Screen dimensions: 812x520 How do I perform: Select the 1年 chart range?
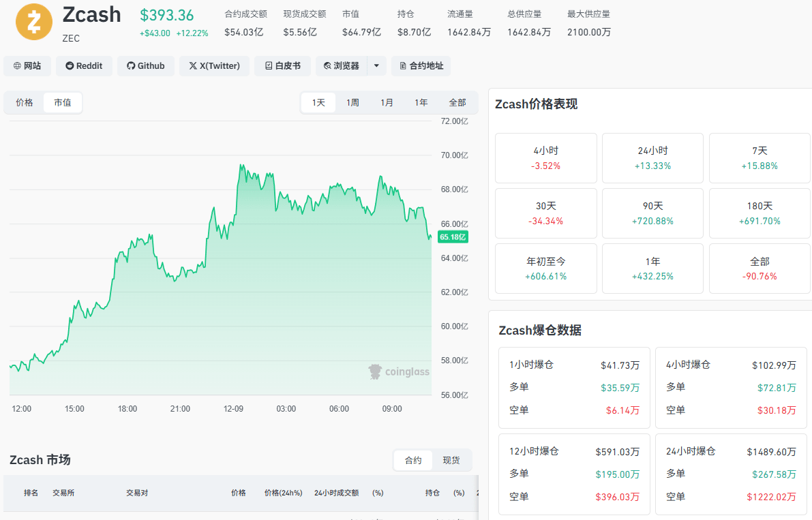(421, 102)
